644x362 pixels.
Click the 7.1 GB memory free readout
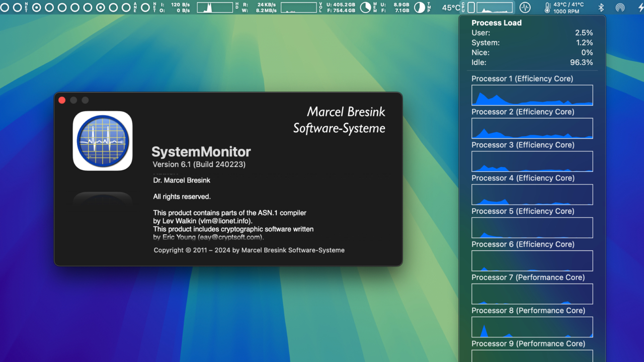click(401, 11)
